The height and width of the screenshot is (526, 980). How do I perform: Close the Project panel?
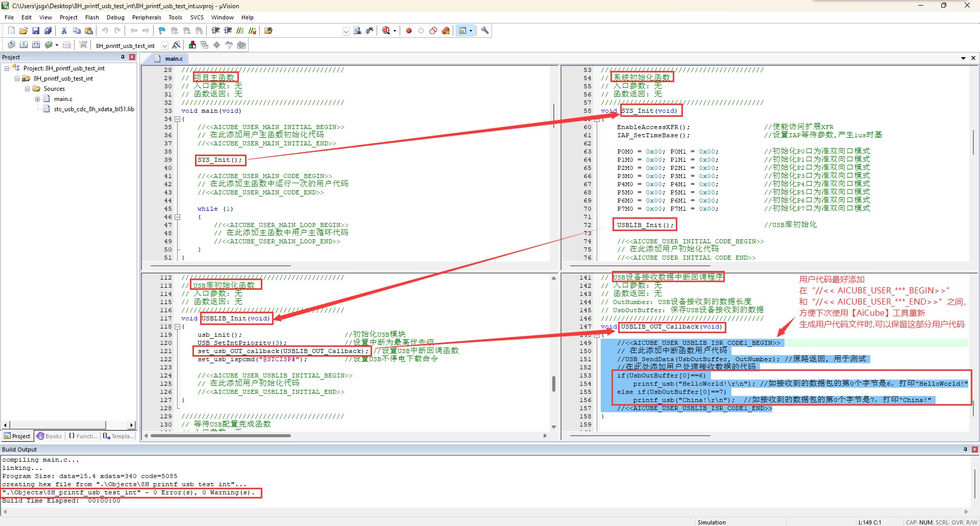pyautogui.click(x=132, y=57)
